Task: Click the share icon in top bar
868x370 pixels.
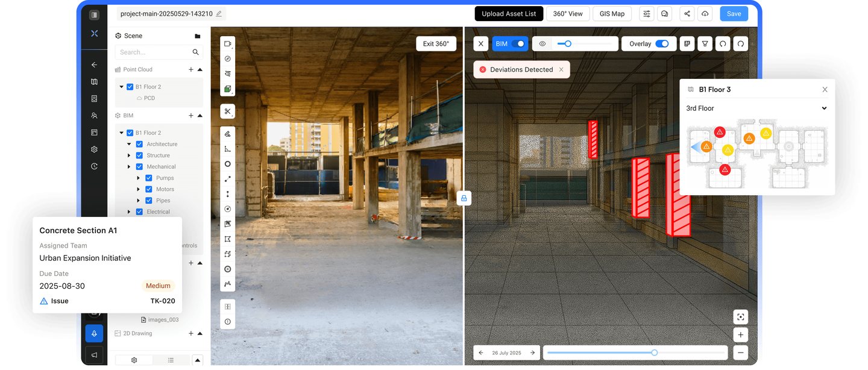Action: click(x=687, y=13)
